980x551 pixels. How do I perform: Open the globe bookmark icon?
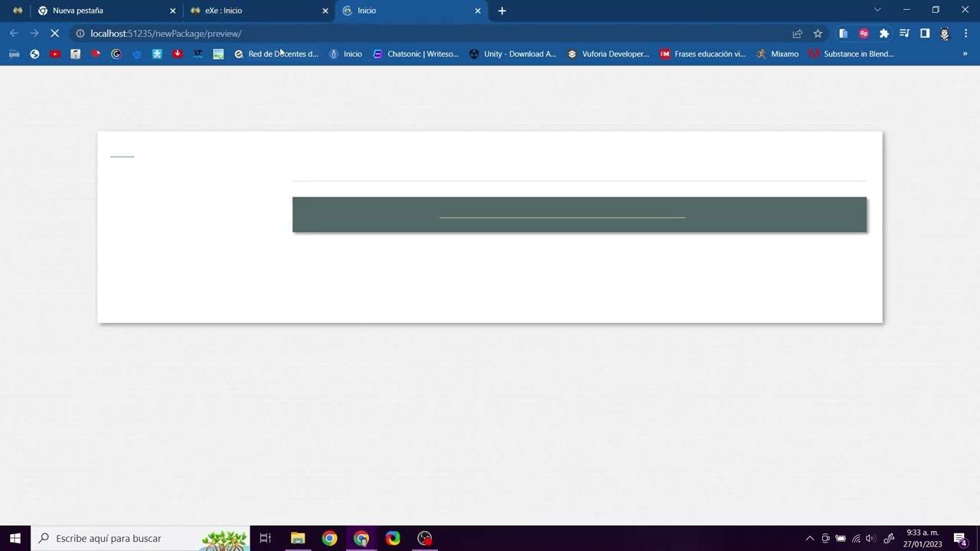pos(34,54)
